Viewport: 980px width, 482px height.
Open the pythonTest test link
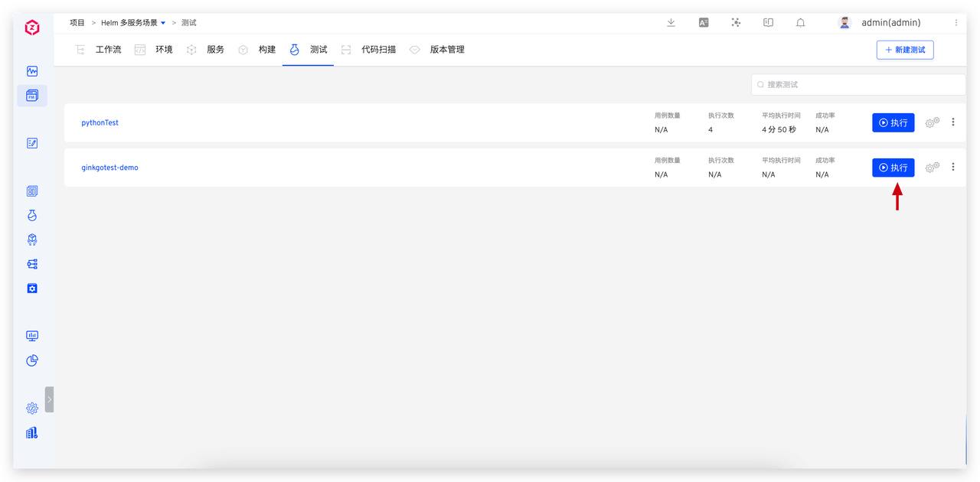[x=100, y=122]
